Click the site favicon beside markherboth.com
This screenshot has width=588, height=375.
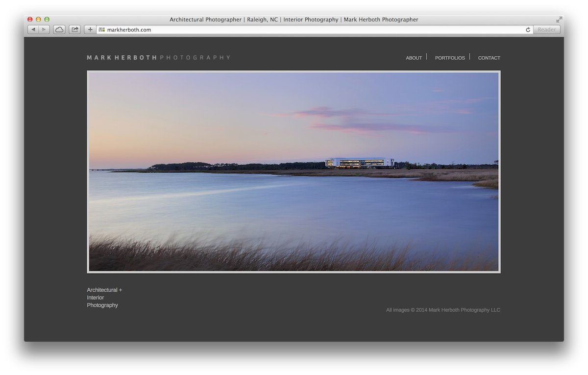[x=102, y=30]
